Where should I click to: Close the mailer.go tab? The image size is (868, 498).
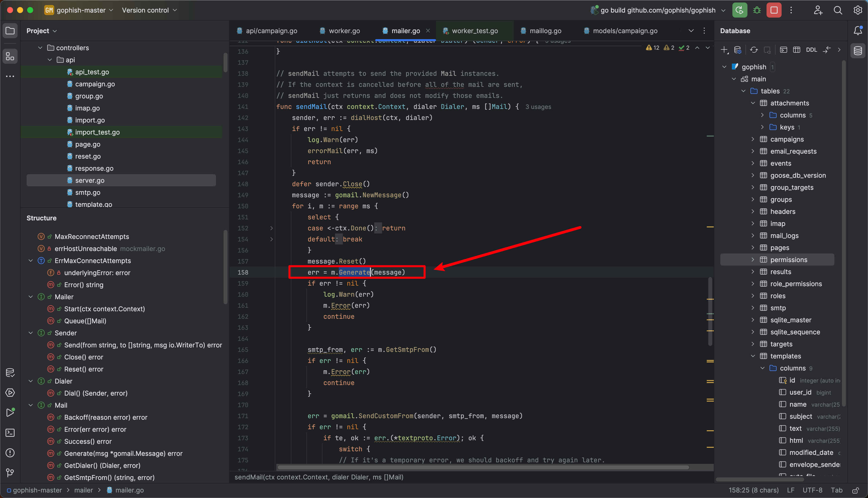(428, 31)
